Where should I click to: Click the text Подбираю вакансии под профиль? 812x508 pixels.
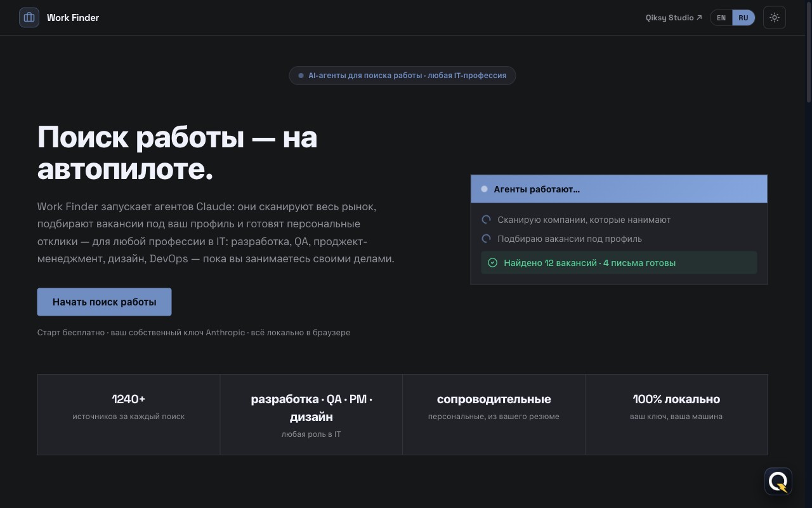coord(570,239)
